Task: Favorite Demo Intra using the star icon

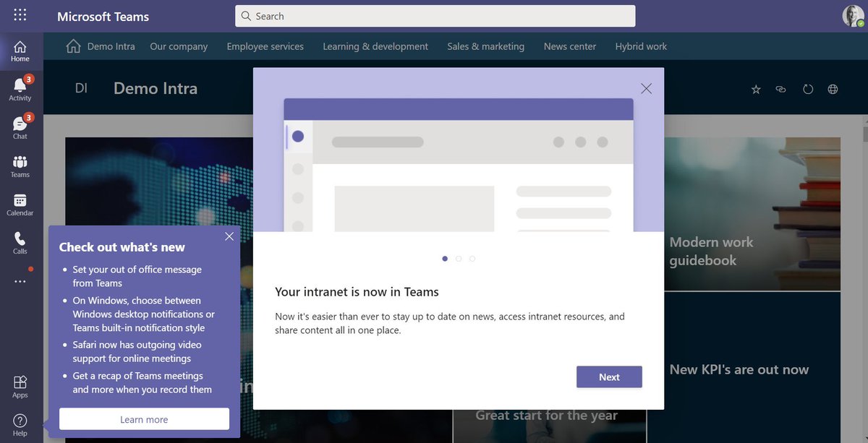Action: 756,89
